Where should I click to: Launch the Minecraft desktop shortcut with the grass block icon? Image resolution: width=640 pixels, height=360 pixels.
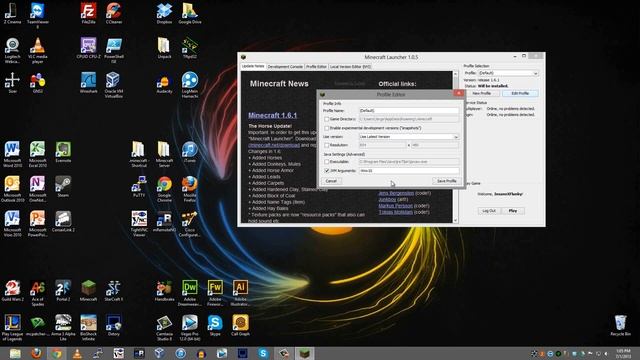click(88, 291)
